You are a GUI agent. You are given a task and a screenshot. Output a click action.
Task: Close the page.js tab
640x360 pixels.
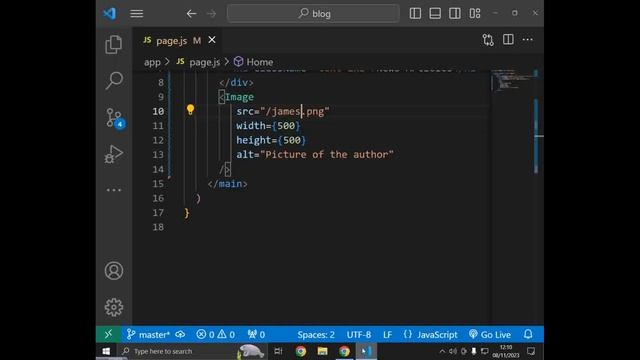point(212,40)
